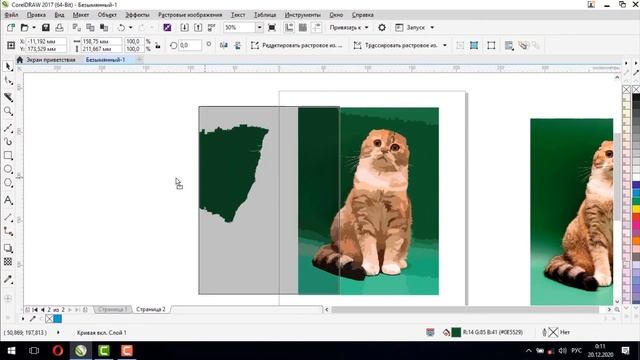
Task: Open the 'Правка' menu
Action: 36,15
